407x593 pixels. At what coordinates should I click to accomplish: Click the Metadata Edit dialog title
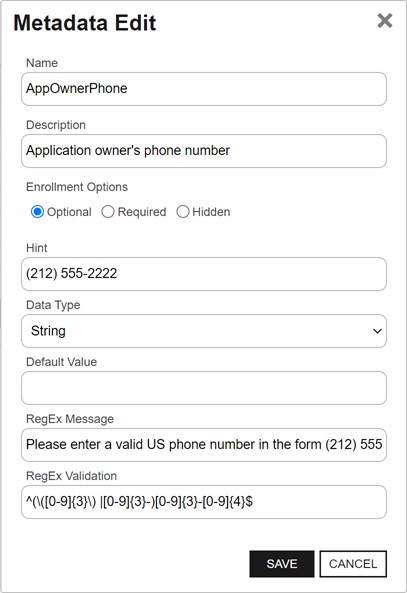coord(85,23)
